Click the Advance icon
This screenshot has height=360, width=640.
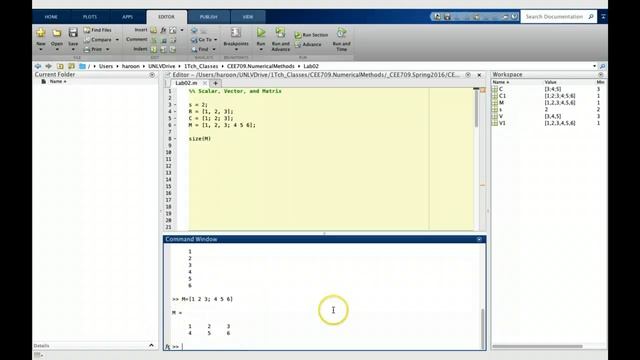click(x=298, y=44)
